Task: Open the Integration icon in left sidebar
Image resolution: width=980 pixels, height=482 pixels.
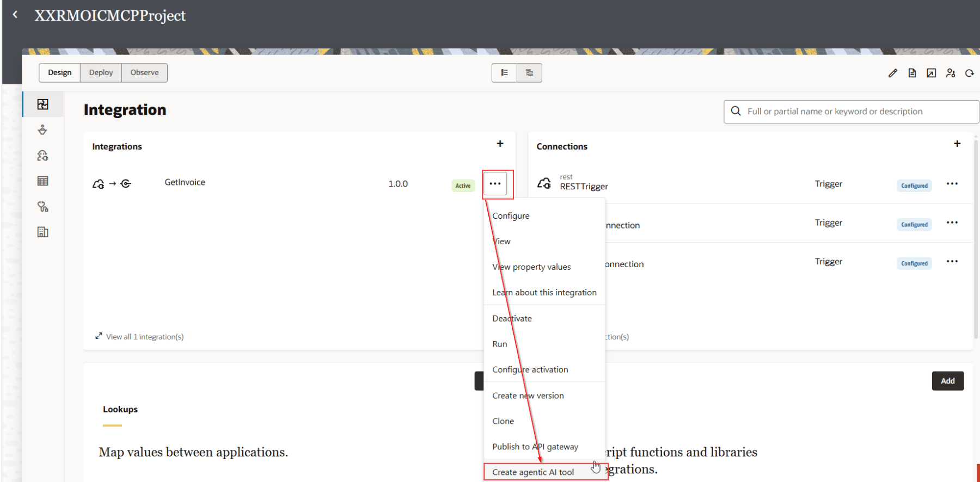Action: coord(43,104)
